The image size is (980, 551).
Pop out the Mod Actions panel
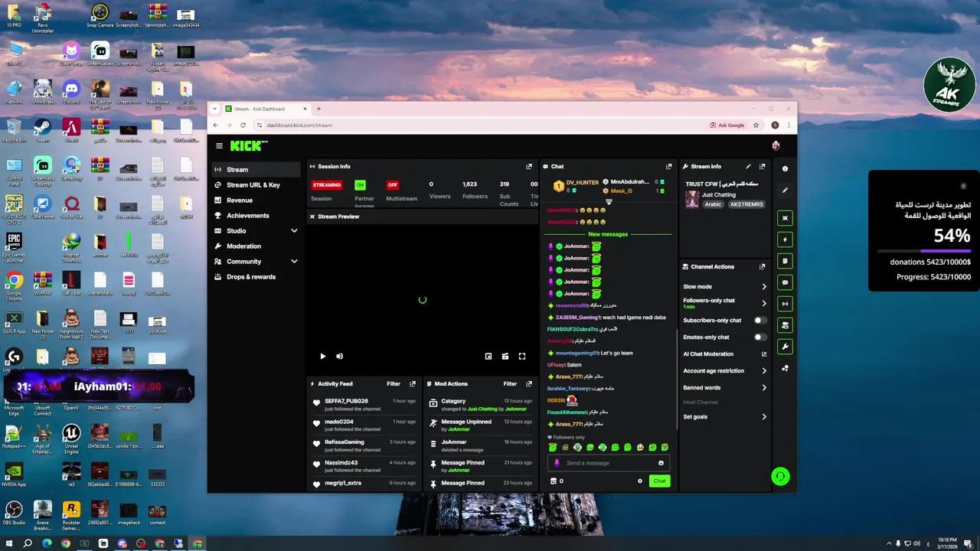(529, 383)
